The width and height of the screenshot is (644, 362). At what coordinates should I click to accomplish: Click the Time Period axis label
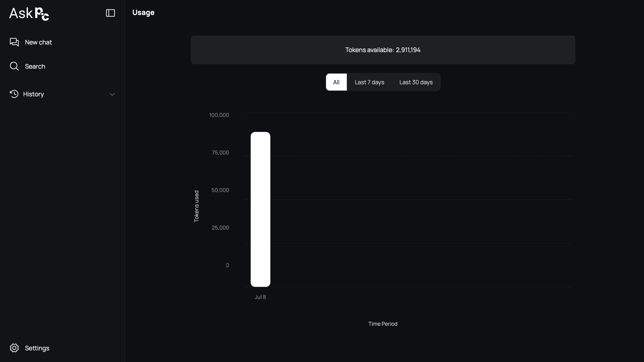(383, 324)
